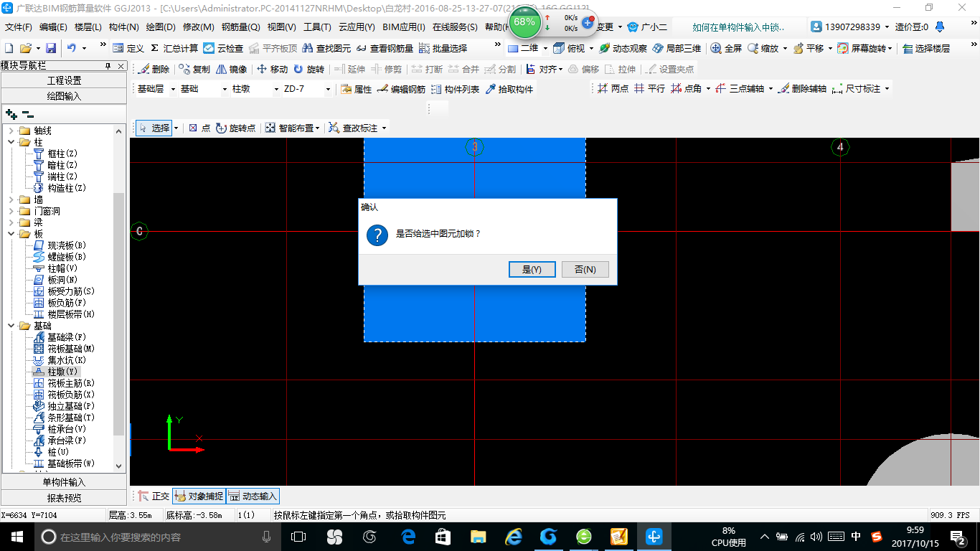The width and height of the screenshot is (980, 551).
Task: Click the undo arrow icon
Action: coord(72,48)
